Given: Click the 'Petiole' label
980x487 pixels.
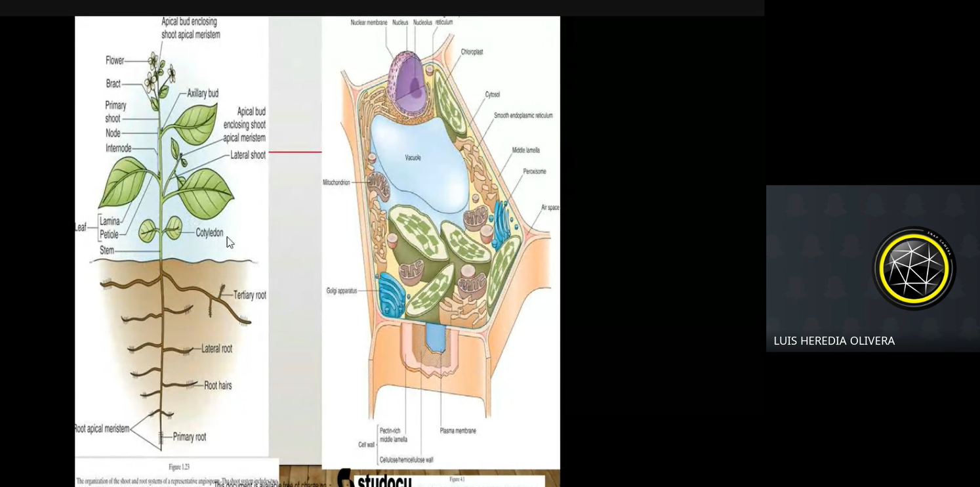Looking at the screenshot, I should tap(109, 234).
